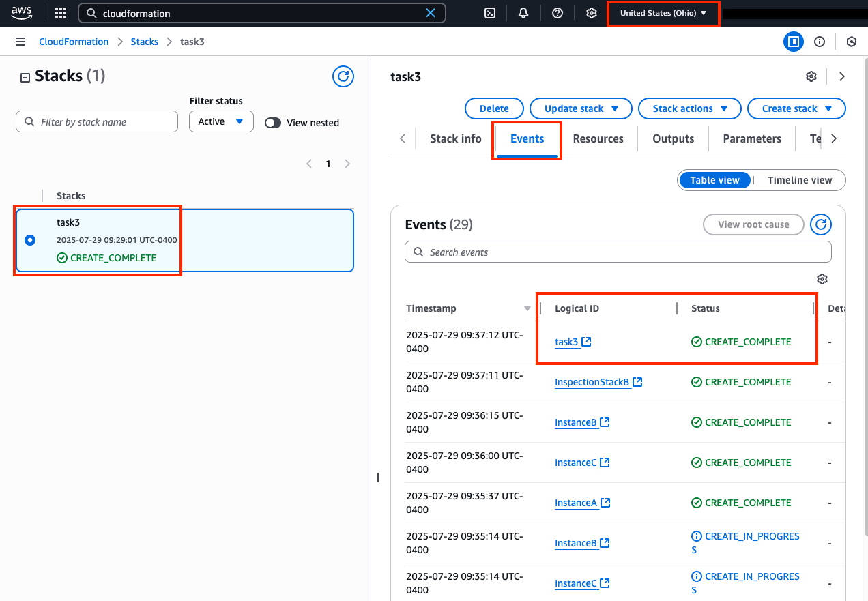Click the AWS logo home icon
This screenshot has width=868, height=601.
point(22,12)
